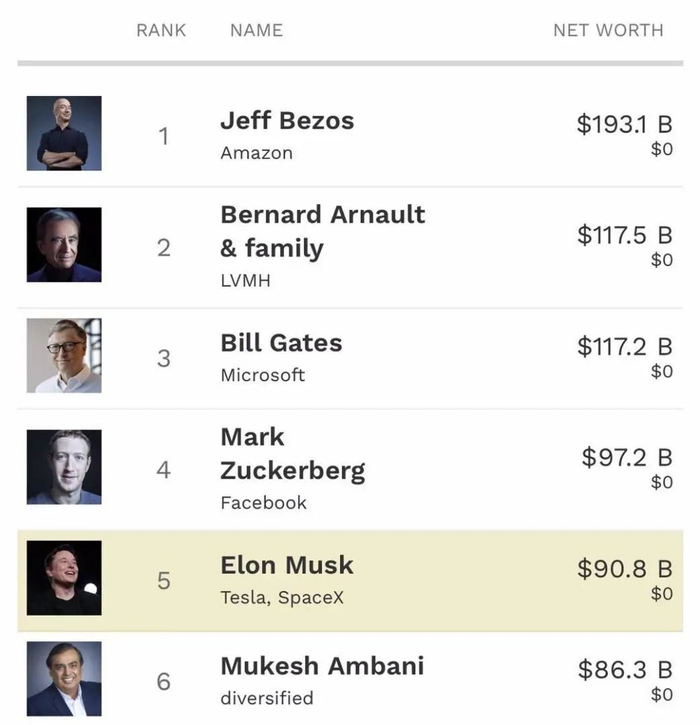Select the Bill Gates name
Viewport: 700px width, 725px height.
(x=281, y=343)
